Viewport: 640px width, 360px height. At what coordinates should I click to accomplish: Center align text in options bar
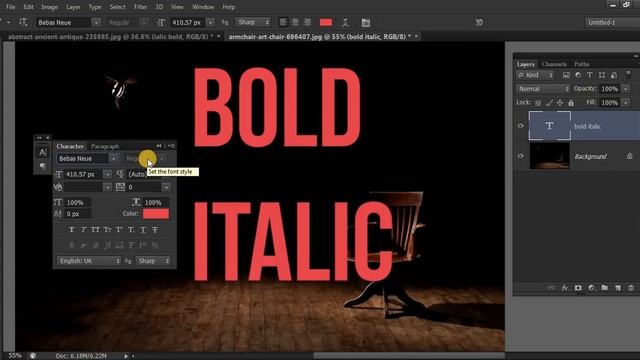tap(295, 22)
